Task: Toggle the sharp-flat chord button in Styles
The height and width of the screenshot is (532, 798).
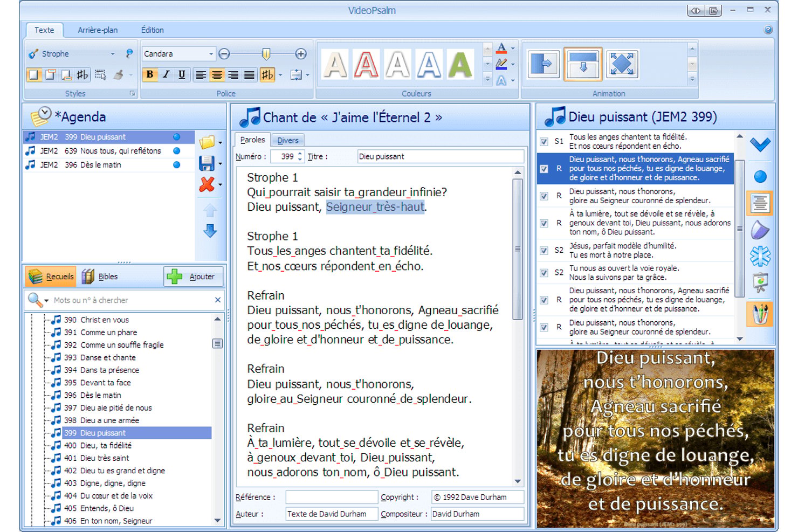Action: 82,74
